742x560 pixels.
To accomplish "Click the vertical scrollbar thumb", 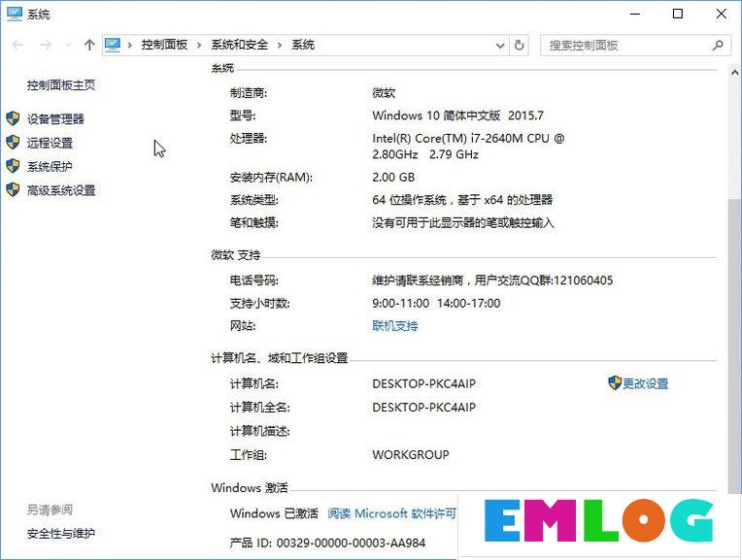I will click(x=735, y=346).
